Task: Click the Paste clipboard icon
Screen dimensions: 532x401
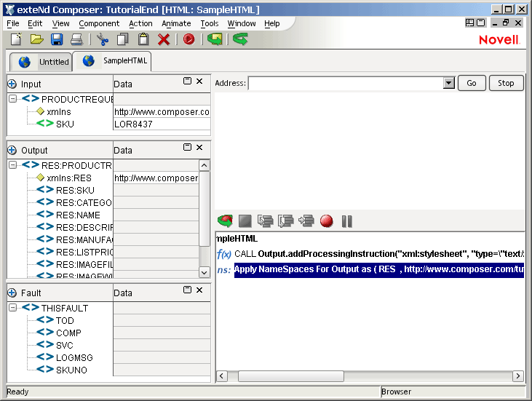Action: 143,39
